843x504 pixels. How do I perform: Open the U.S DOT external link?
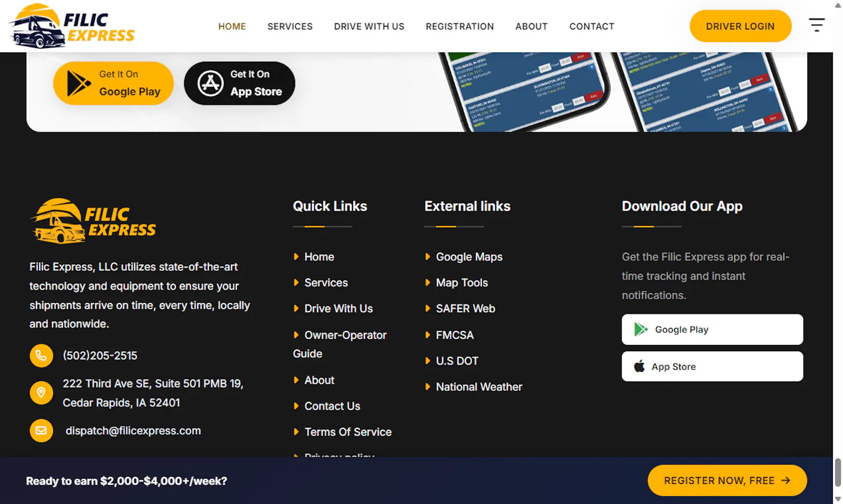click(457, 361)
